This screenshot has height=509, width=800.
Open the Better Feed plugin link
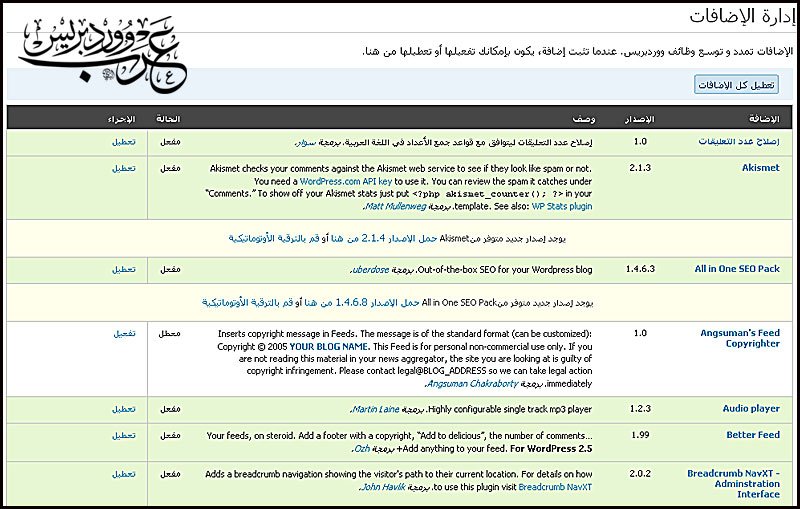pos(753,435)
